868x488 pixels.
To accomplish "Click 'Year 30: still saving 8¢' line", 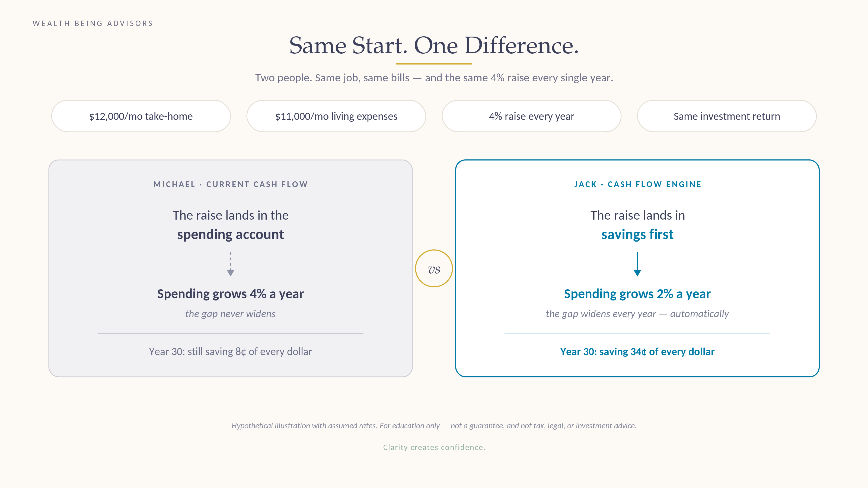I will [231, 352].
